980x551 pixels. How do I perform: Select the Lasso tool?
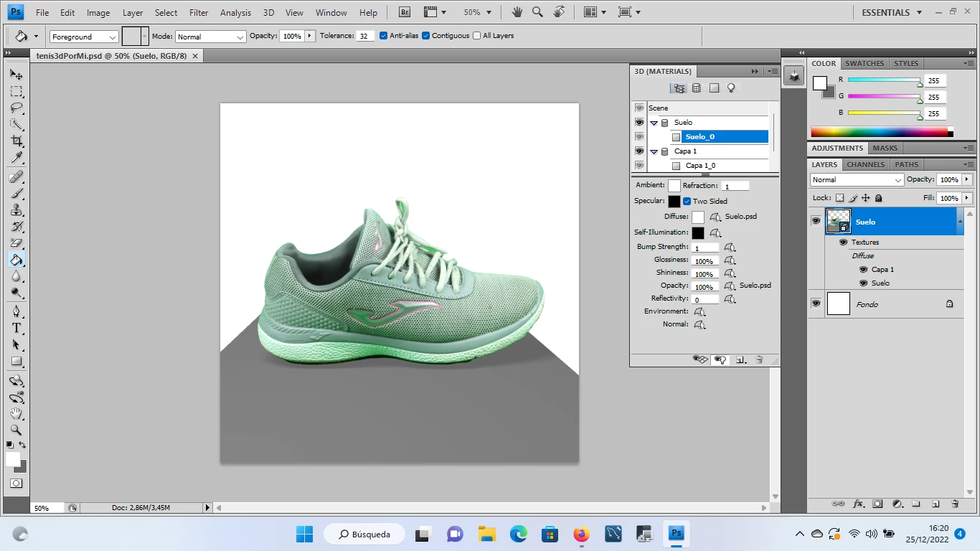pyautogui.click(x=17, y=108)
